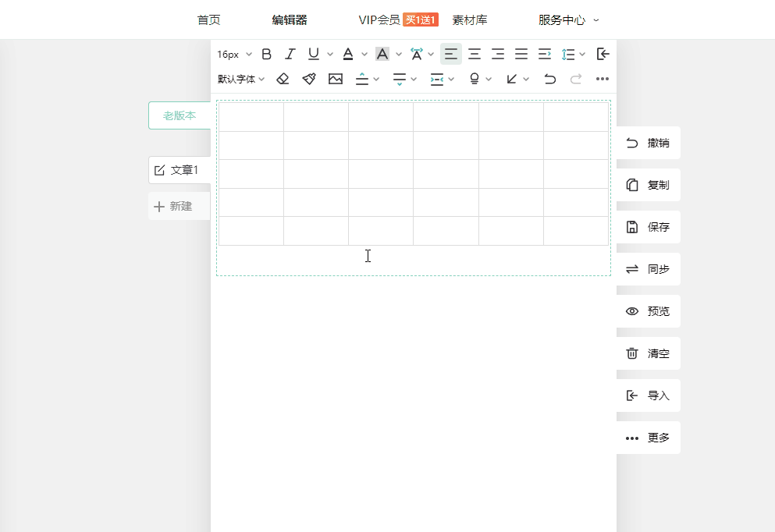Apply text background highlight color
The width and height of the screenshot is (775, 532).
click(382, 54)
